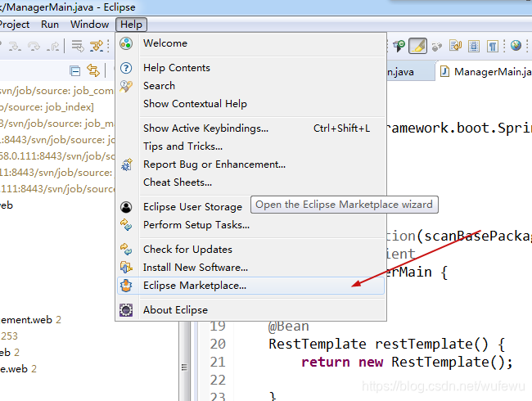Click the Perform Setup Tasks icon
532x401 pixels.
coord(126,224)
